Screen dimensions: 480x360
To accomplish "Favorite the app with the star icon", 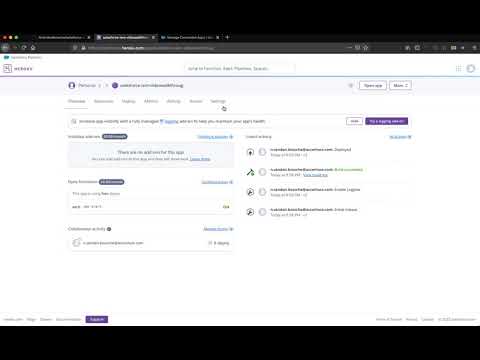I will (351, 86).
